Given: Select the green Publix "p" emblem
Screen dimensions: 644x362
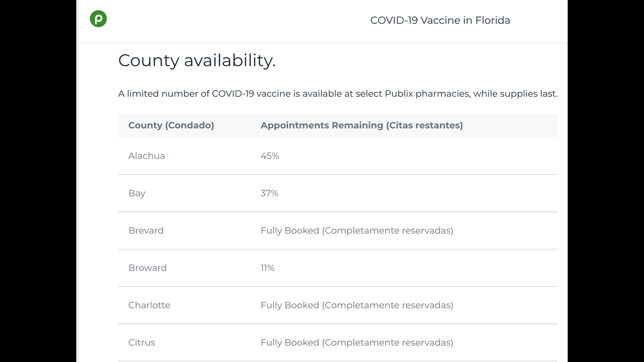Looking at the screenshot, I should pos(98,19).
